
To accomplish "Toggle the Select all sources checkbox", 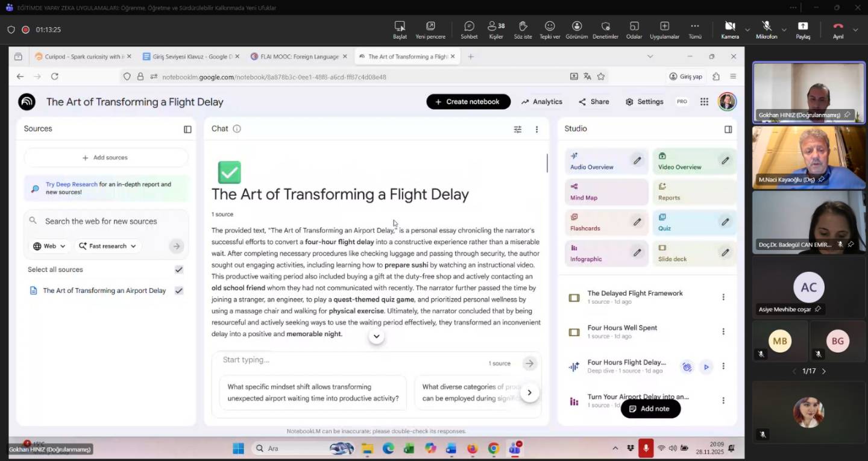I will click(178, 270).
